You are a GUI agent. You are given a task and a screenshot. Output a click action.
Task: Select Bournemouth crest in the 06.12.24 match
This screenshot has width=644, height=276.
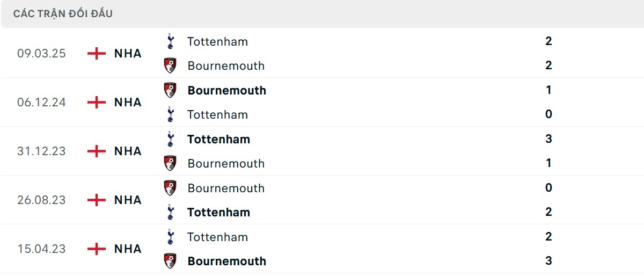[170, 90]
